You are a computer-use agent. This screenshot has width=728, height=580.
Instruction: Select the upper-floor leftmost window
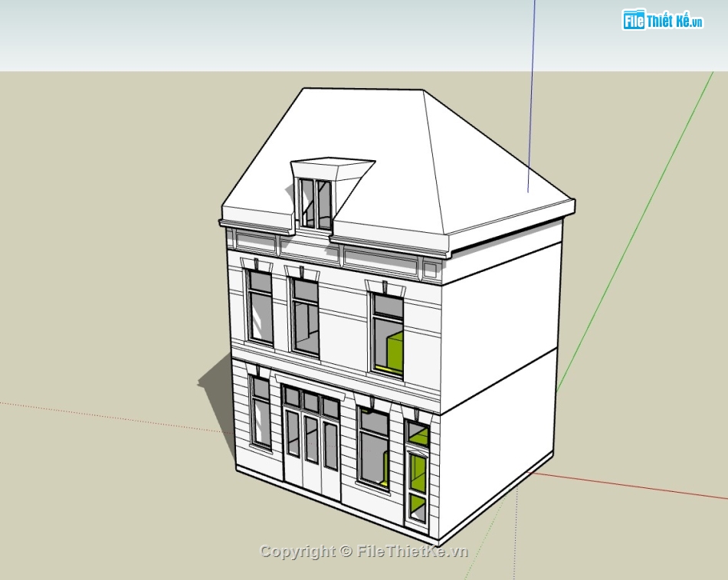click(x=260, y=308)
